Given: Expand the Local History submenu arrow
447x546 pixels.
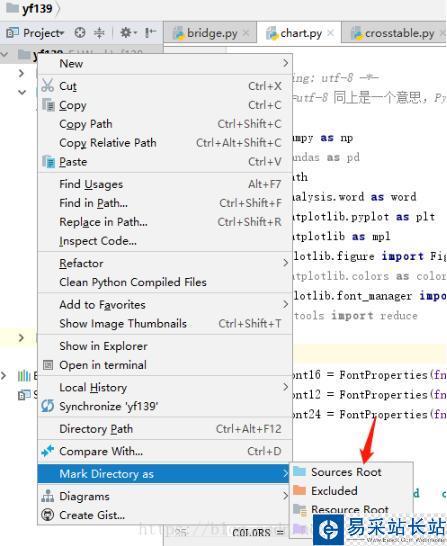Looking at the screenshot, I should 285,387.
